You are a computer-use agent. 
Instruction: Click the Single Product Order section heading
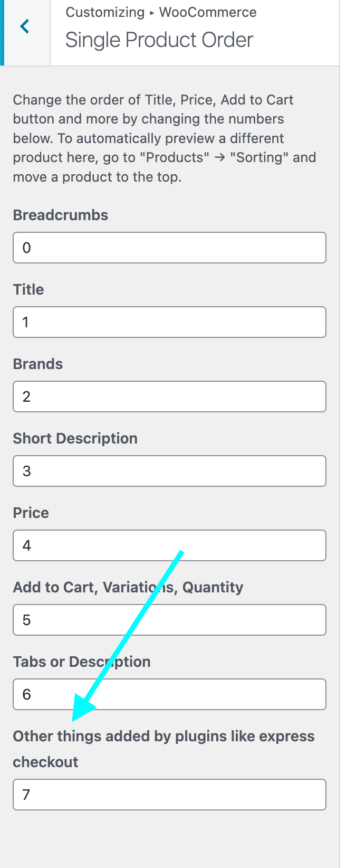159,40
